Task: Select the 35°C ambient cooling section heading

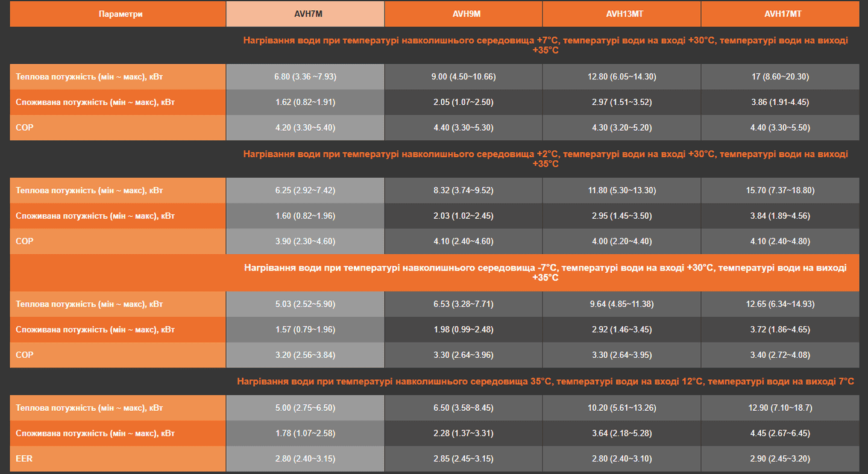Action: (545, 381)
